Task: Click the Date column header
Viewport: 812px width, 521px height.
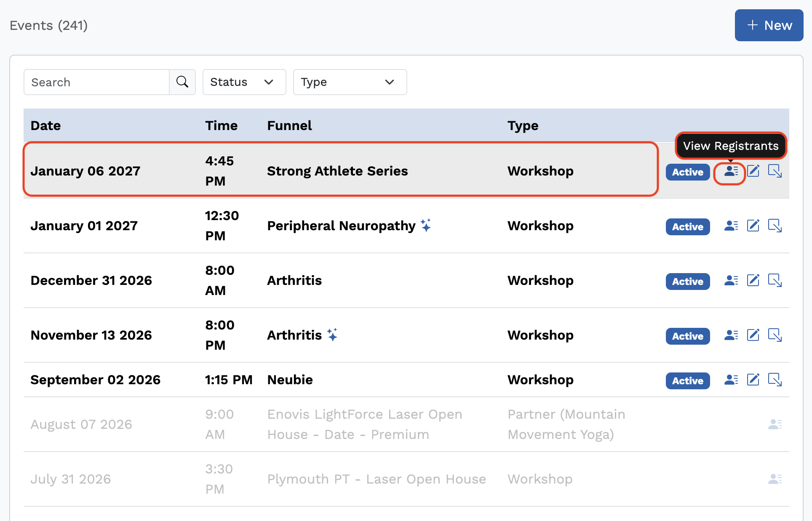Action: (x=46, y=125)
